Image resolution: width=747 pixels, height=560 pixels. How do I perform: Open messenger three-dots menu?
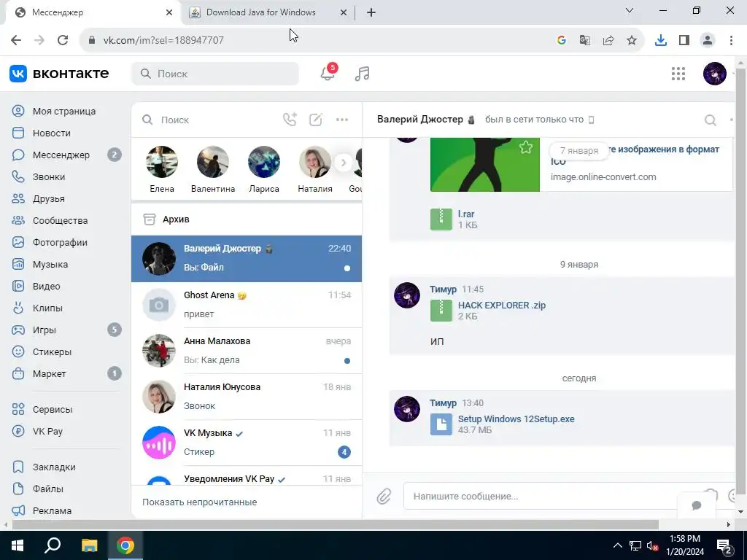point(342,120)
